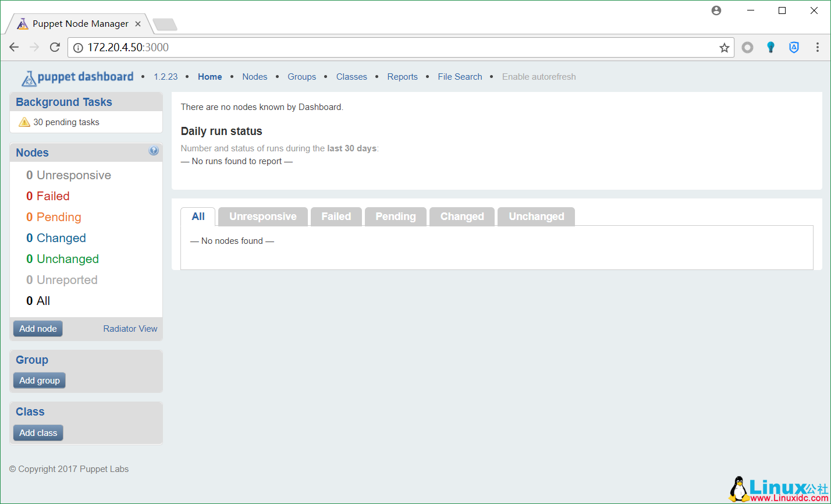Go back with browser back arrow

click(14, 48)
